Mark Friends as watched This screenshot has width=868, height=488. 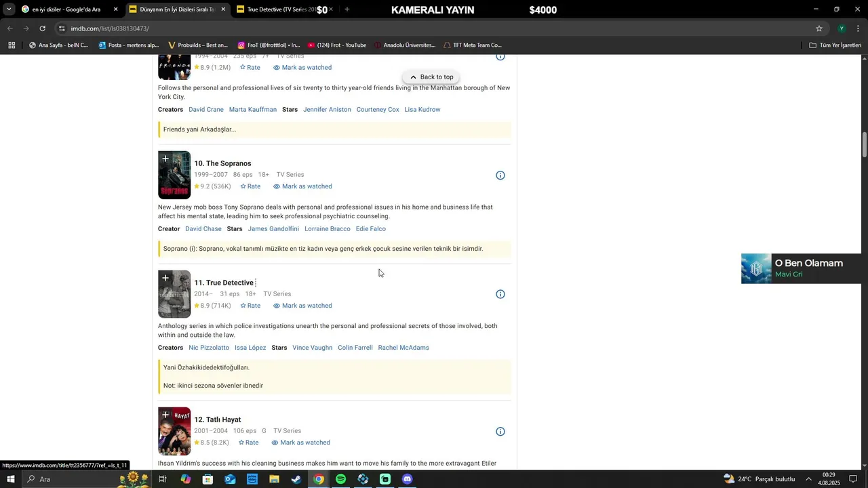point(302,68)
